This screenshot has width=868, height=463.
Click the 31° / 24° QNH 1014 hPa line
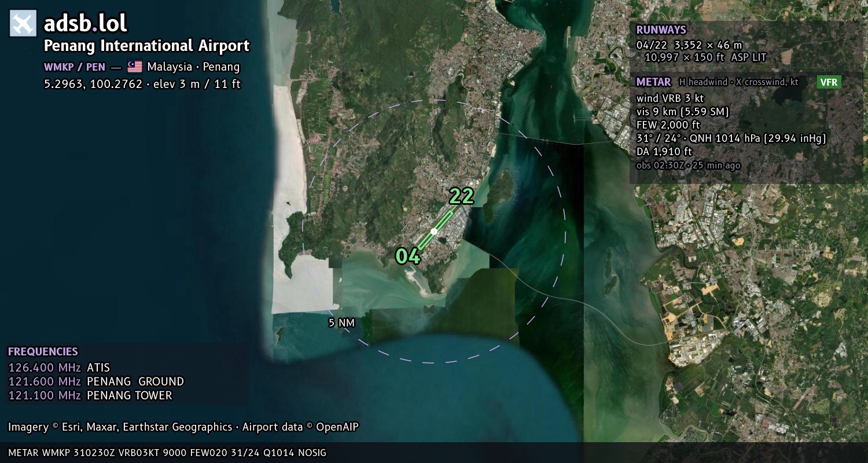click(x=731, y=138)
